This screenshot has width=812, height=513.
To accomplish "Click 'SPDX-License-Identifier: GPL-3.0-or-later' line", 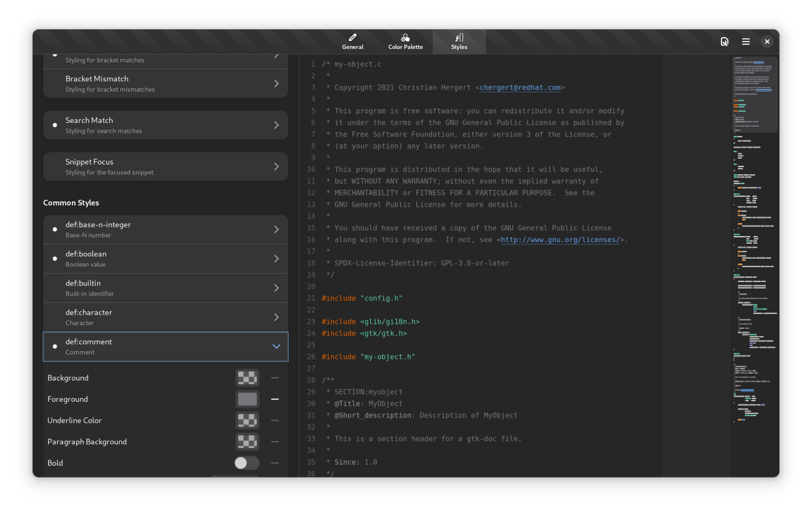I will (422, 263).
